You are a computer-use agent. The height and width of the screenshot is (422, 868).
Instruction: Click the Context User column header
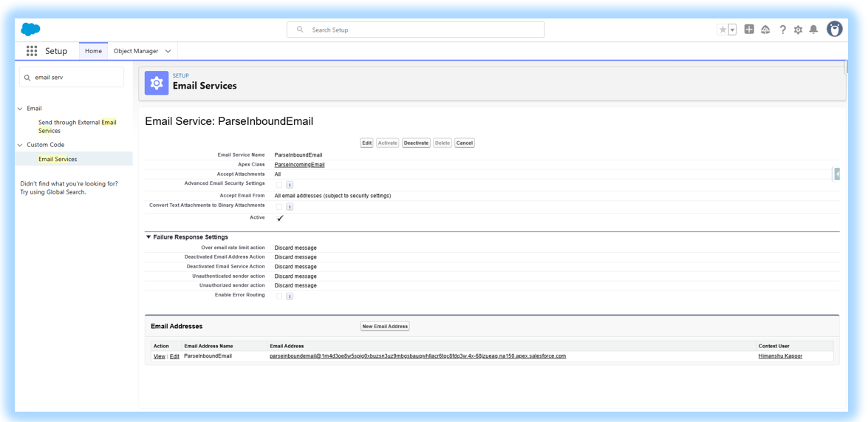point(773,346)
